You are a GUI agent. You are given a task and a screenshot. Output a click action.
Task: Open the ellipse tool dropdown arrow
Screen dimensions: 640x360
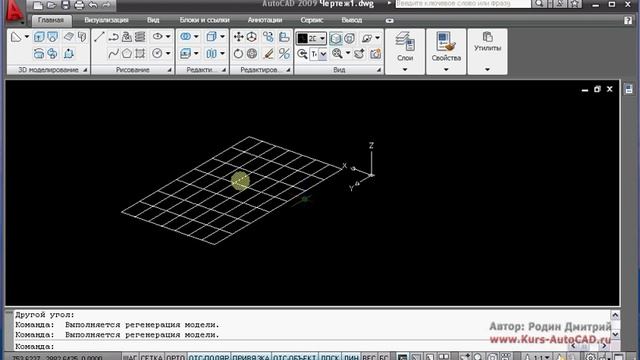(168, 37)
